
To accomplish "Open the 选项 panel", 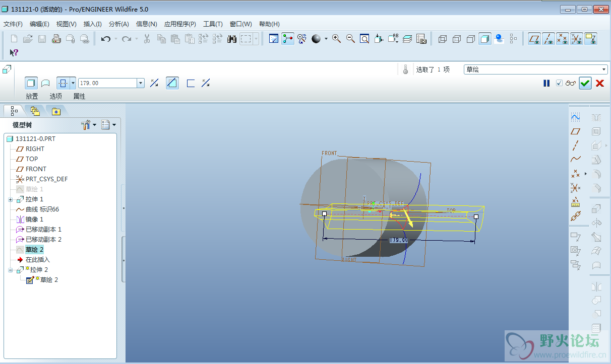I will click(x=55, y=96).
